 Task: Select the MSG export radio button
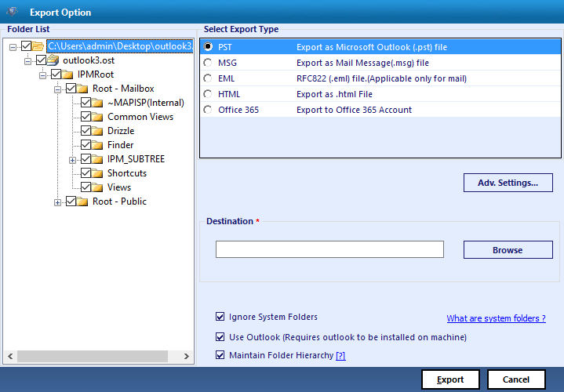point(208,63)
